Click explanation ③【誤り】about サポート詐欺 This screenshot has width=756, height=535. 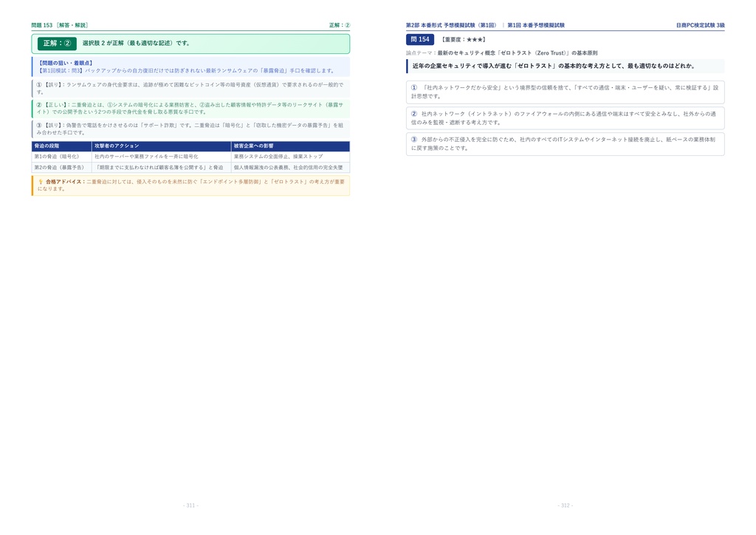click(191, 129)
